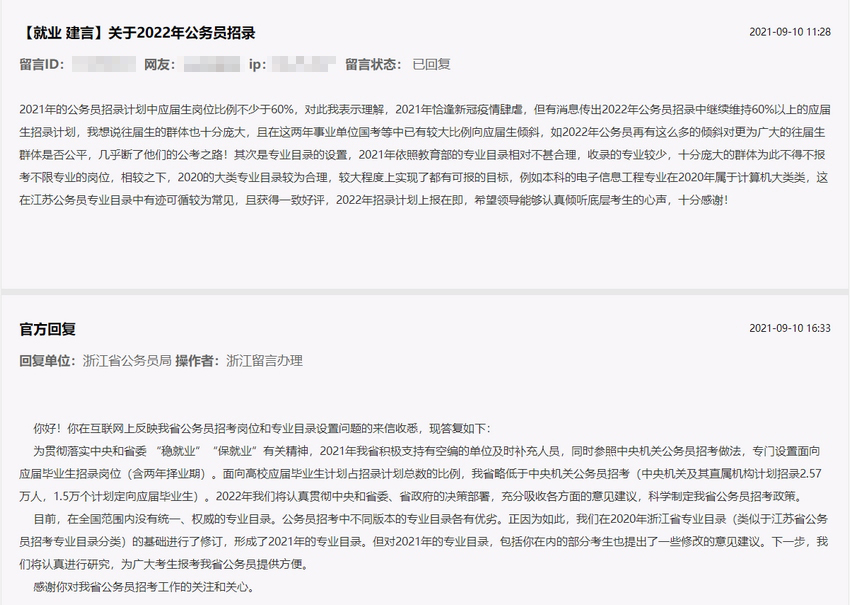Click the 留言ID label
Screen dimensions: 850x605
click(x=42, y=64)
